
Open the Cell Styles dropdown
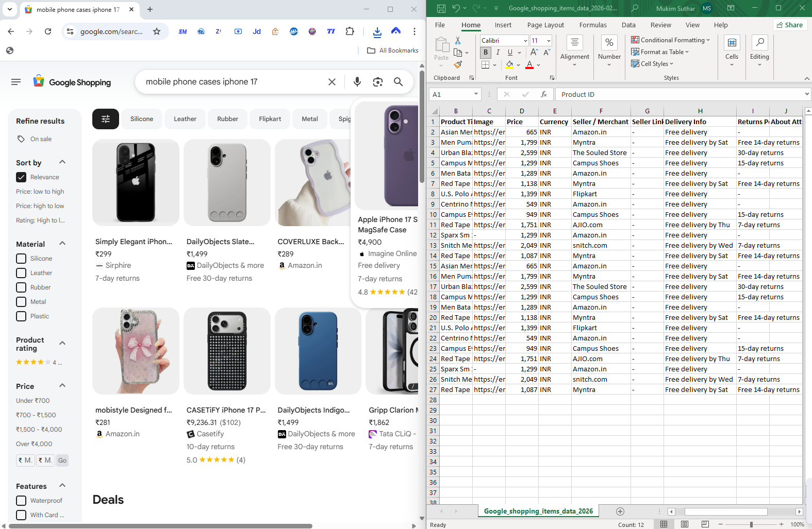point(652,64)
